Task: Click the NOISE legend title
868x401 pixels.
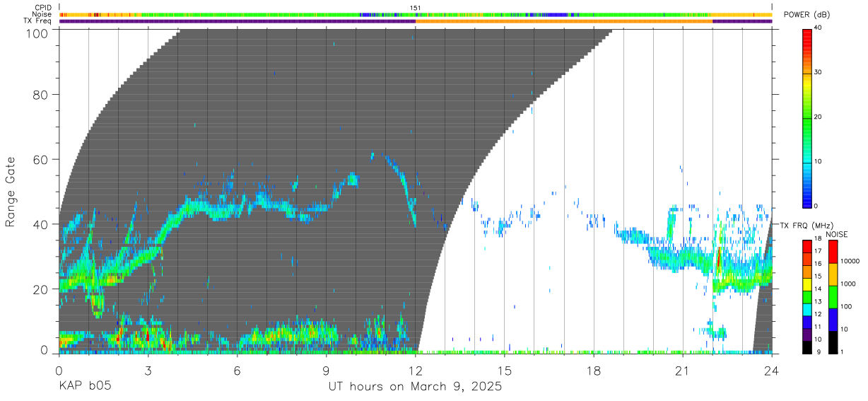Action: point(835,234)
